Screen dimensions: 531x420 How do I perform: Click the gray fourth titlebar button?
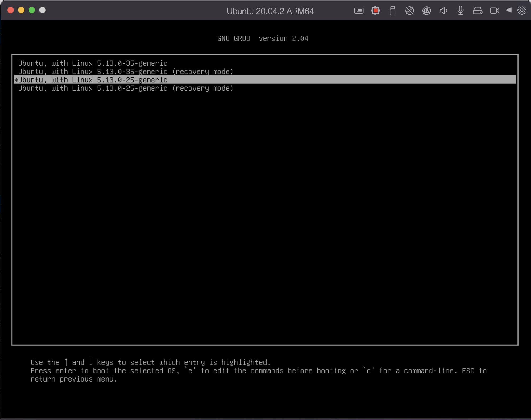click(42, 10)
